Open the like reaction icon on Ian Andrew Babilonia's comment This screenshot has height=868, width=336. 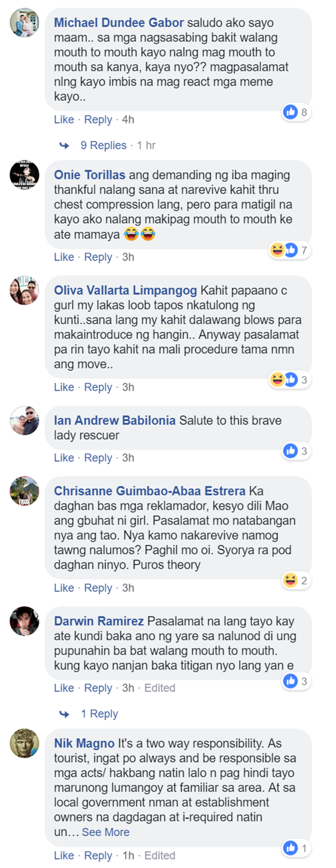[290, 451]
